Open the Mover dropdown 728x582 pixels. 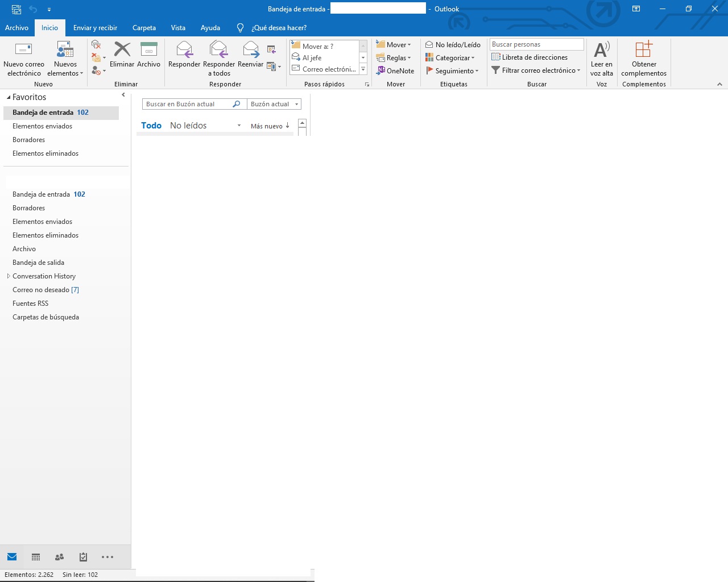[x=394, y=44]
